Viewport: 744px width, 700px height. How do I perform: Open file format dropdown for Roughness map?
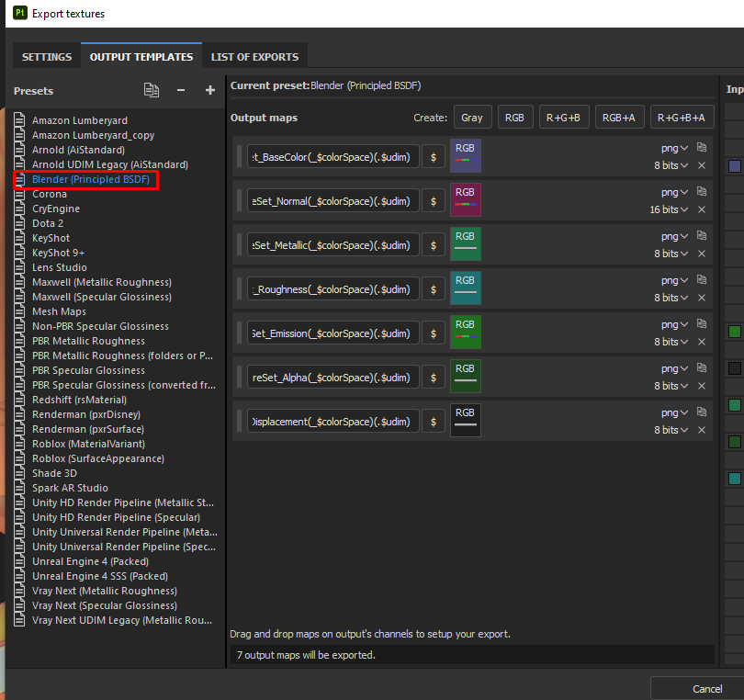674,280
